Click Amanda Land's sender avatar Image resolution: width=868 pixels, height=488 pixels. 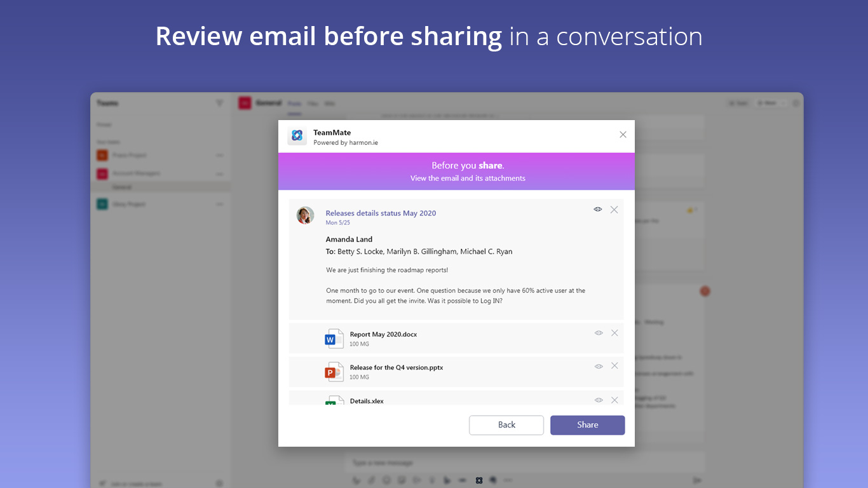[305, 215]
